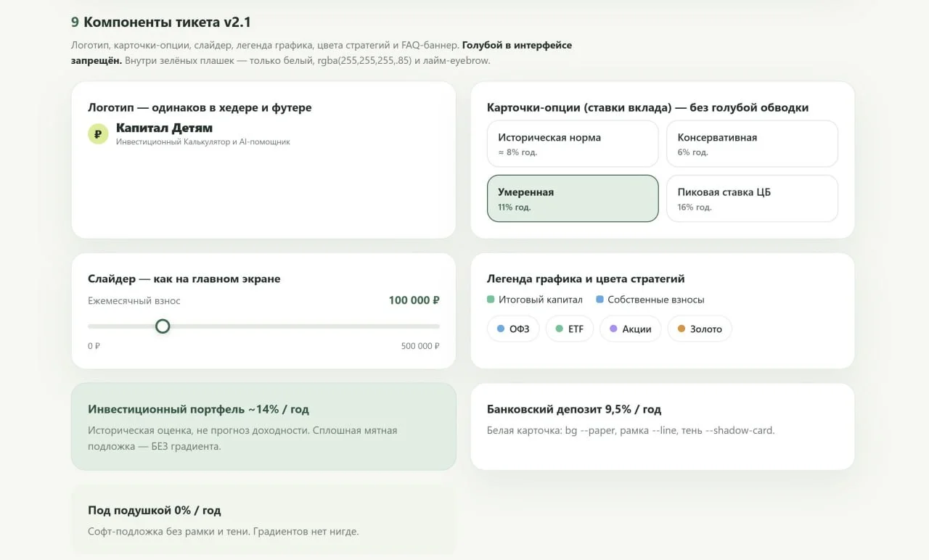The height and width of the screenshot is (560, 929).
Task: Click the Логотип — одинаков в хедере heading
Action: [x=200, y=107]
